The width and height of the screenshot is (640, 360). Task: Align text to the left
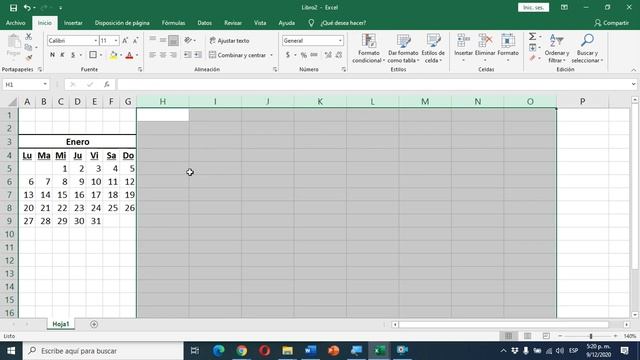tap(152, 55)
